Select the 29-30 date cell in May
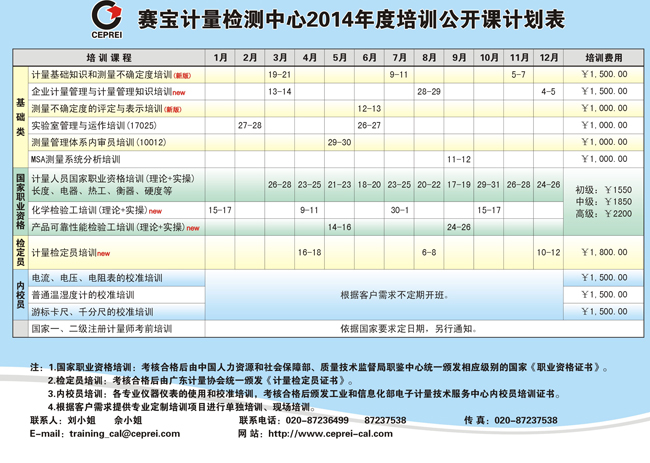This screenshot has height=463, width=650. click(x=340, y=142)
